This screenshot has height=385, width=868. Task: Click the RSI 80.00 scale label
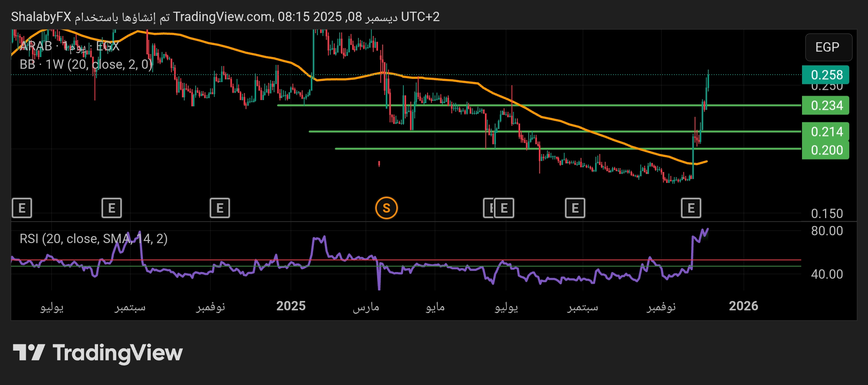pyautogui.click(x=827, y=231)
